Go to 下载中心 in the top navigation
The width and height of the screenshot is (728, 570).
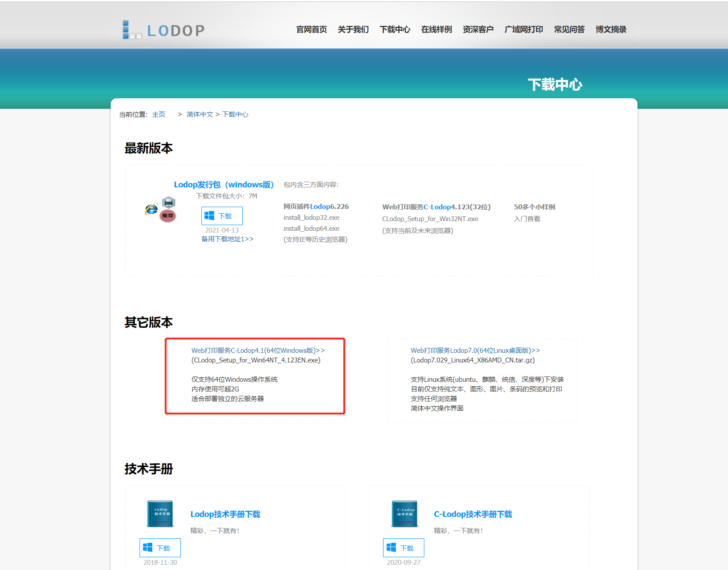tap(395, 29)
